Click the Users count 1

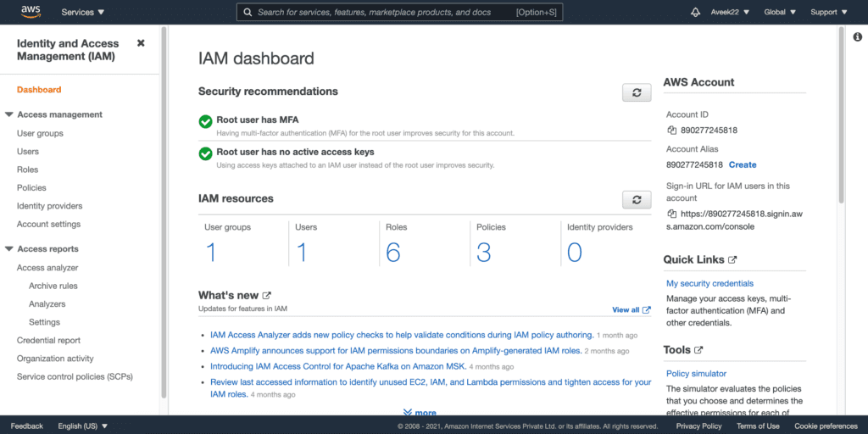click(302, 253)
